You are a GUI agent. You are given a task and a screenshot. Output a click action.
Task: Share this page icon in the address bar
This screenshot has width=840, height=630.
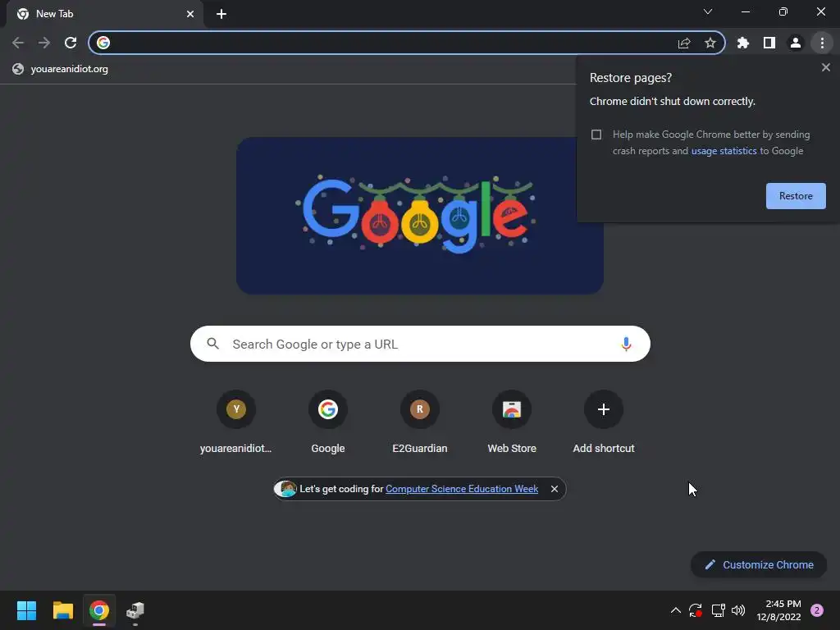click(x=684, y=43)
